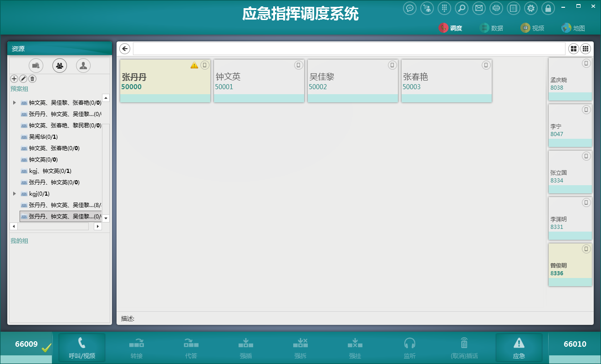This screenshot has width=601, height=364.
Task: Click the tree list scroll-down arrow
Action: tap(106, 218)
